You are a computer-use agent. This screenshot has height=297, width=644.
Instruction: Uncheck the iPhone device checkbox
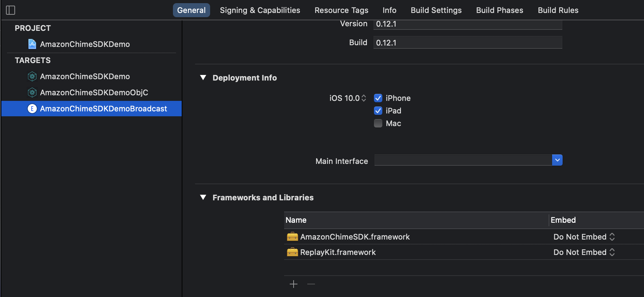(x=378, y=98)
